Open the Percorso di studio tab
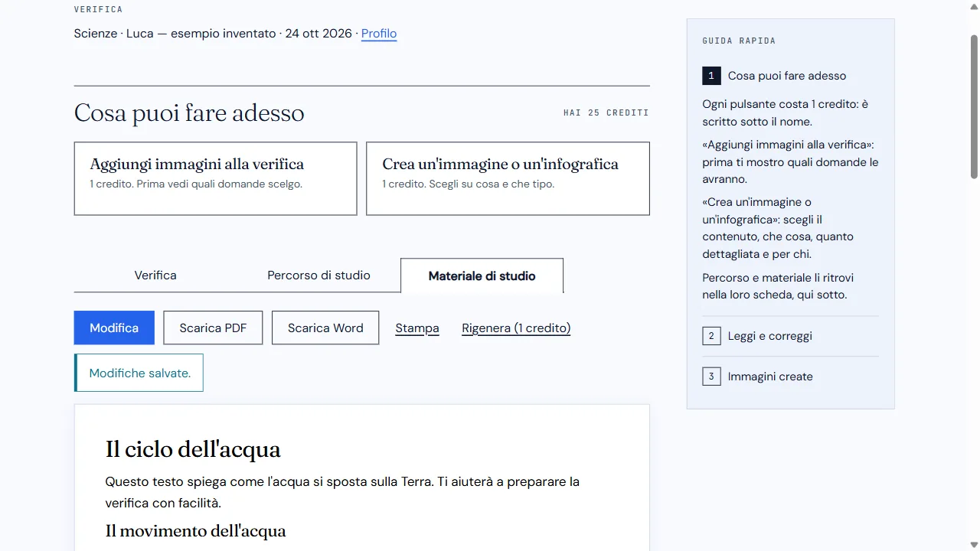The width and height of the screenshot is (980, 551). [x=318, y=275]
